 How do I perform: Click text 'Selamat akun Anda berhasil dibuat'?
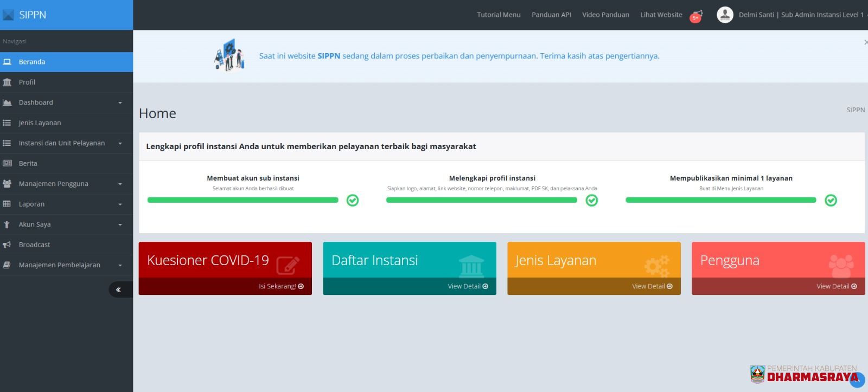click(253, 189)
